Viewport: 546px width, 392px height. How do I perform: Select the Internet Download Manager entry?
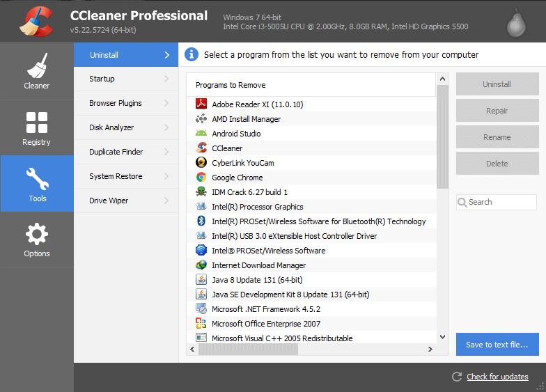pyautogui.click(x=312, y=265)
